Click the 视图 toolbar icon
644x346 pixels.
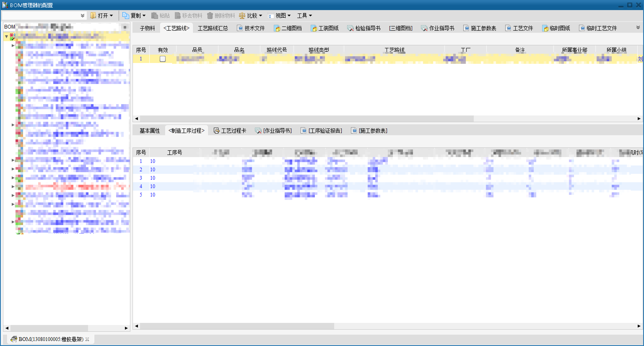(270, 16)
